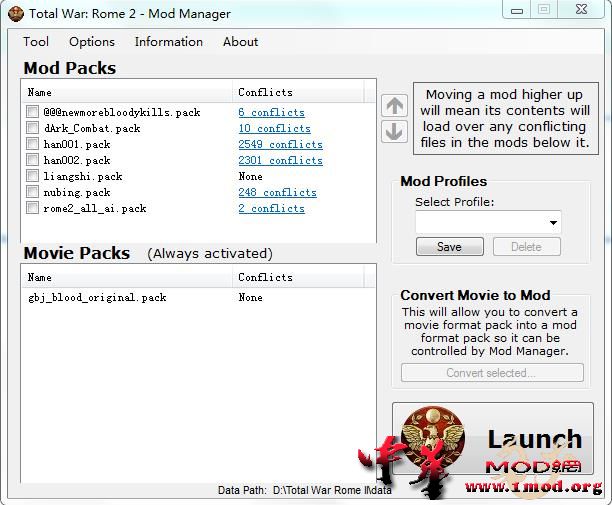Sort Mod Packs by Conflicts column header
This screenshot has height=505, width=612.
(x=265, y=92)
